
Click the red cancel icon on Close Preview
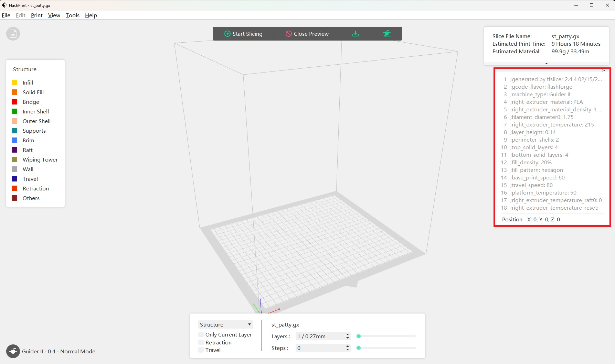coord(288,34)
